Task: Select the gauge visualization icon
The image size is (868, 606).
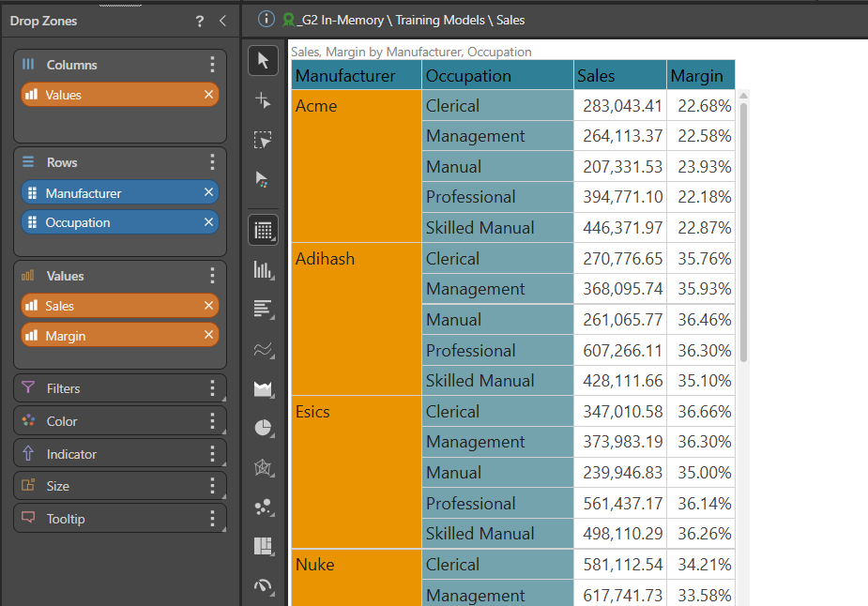Action: [x=263, y=586]
